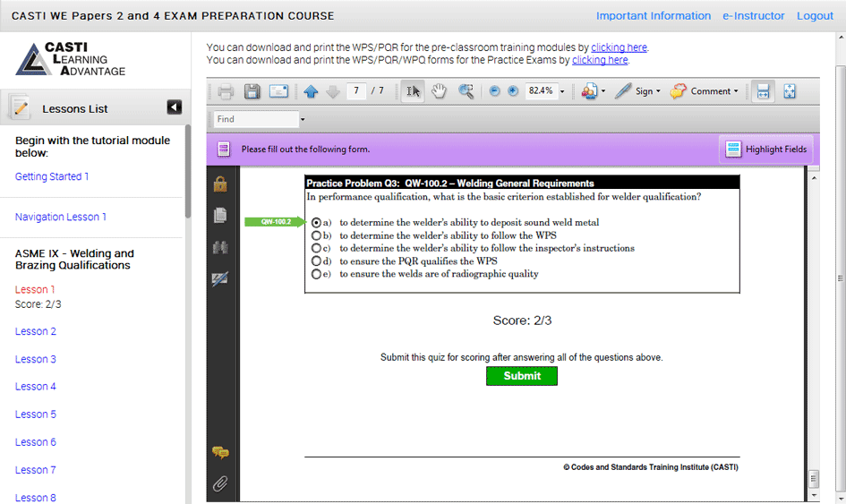This screenshot has height=504, width=846.
Task: Open Lesson 1 in red
Action: pos(35,290)
